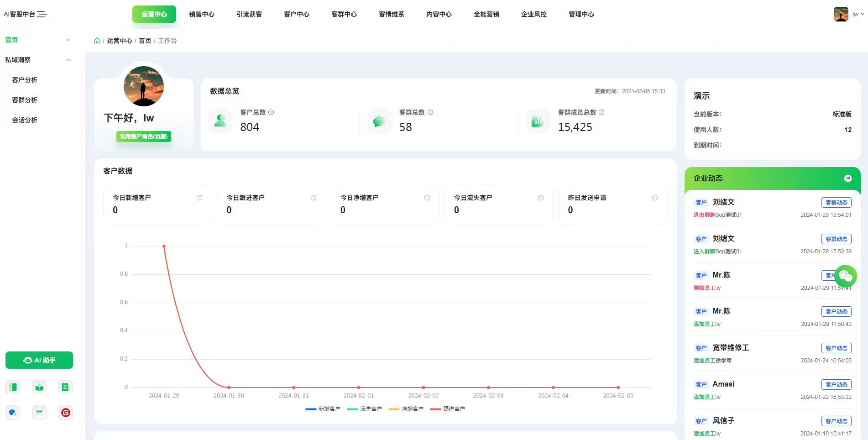Open the 企业风控 top menu

pyautogui.click(x=534, y=14)
